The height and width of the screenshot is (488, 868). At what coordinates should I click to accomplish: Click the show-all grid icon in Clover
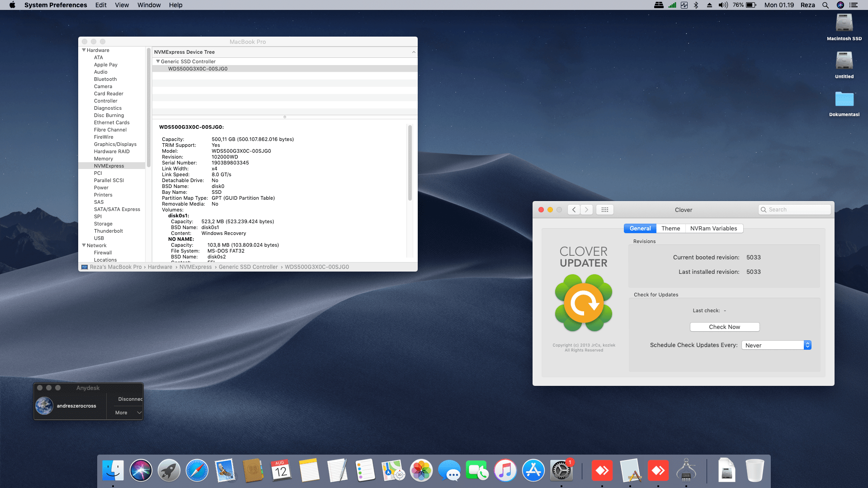click(x=604, y=210)
